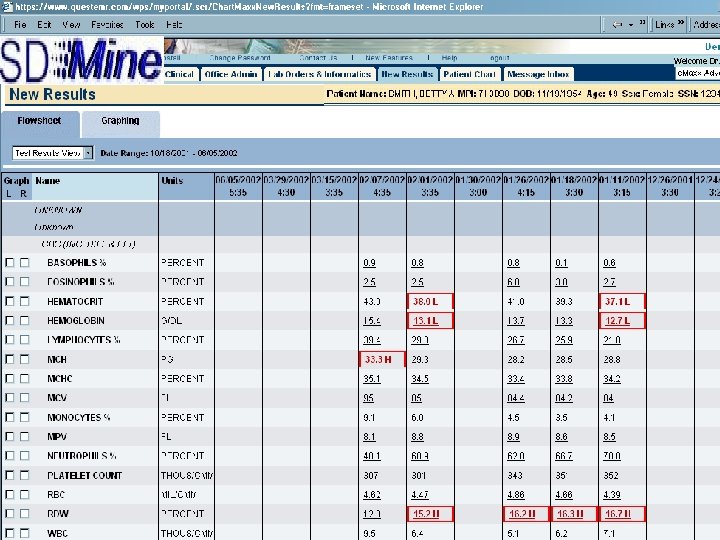
Task: Click the Internet Explorer page icon in title bar
Action: point(7,6)
